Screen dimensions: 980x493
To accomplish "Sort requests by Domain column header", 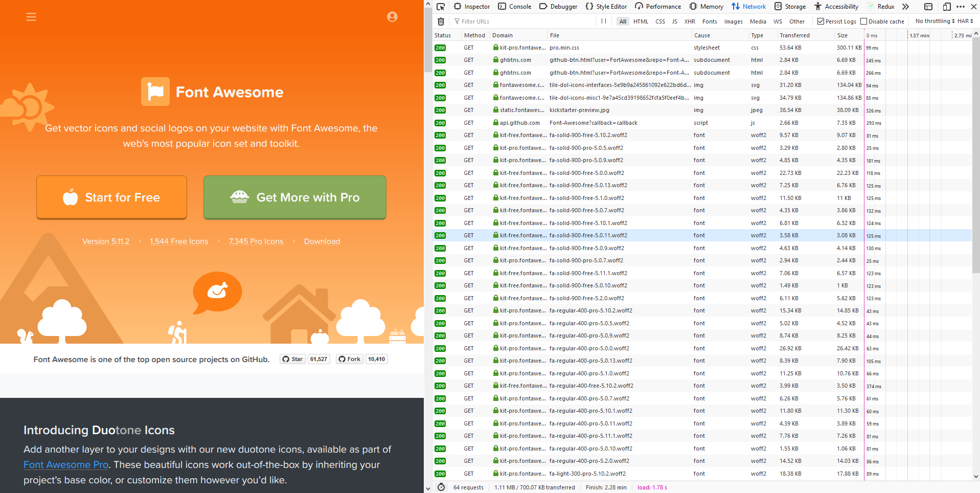I will click(x=518, y=35).
